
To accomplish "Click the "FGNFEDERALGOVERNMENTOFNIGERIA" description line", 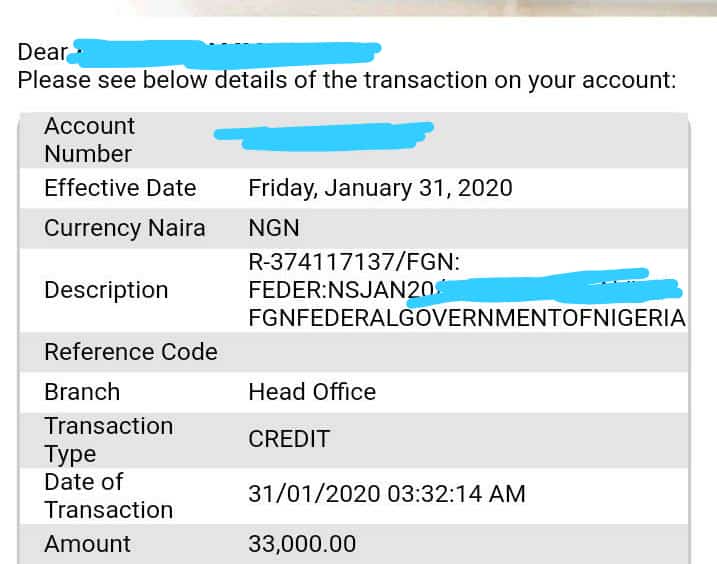I will coord(467,318).
